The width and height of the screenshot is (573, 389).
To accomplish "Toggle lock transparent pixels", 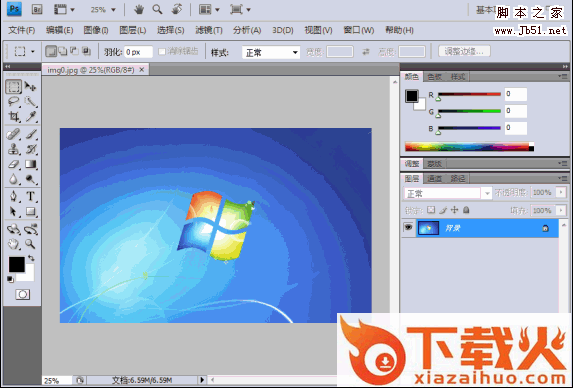I will coord(431,210).
